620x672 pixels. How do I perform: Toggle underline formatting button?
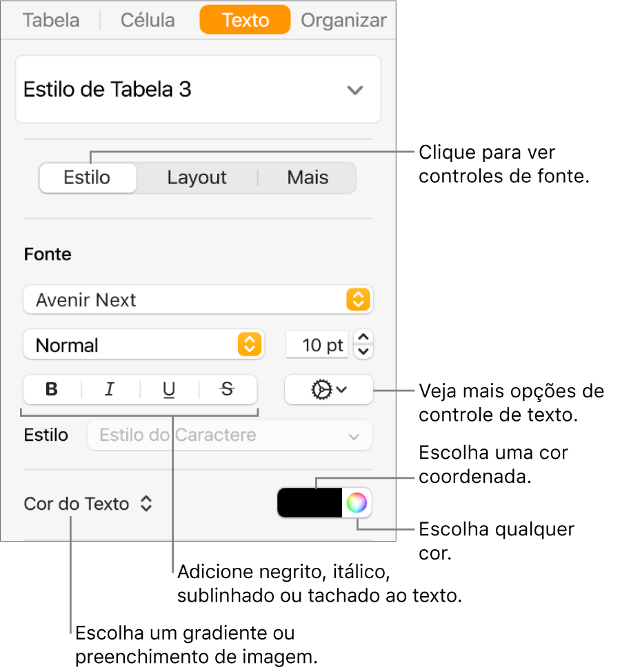pos(169,390)
